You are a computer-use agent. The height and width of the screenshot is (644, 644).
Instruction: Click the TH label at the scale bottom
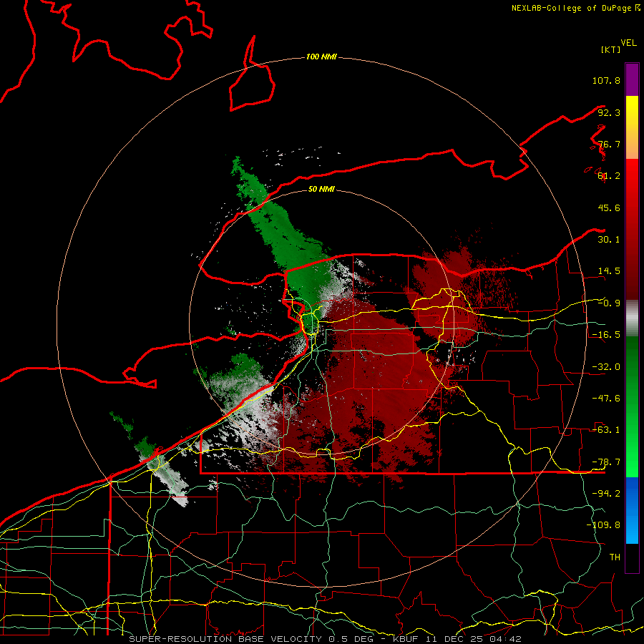(615, 557)
